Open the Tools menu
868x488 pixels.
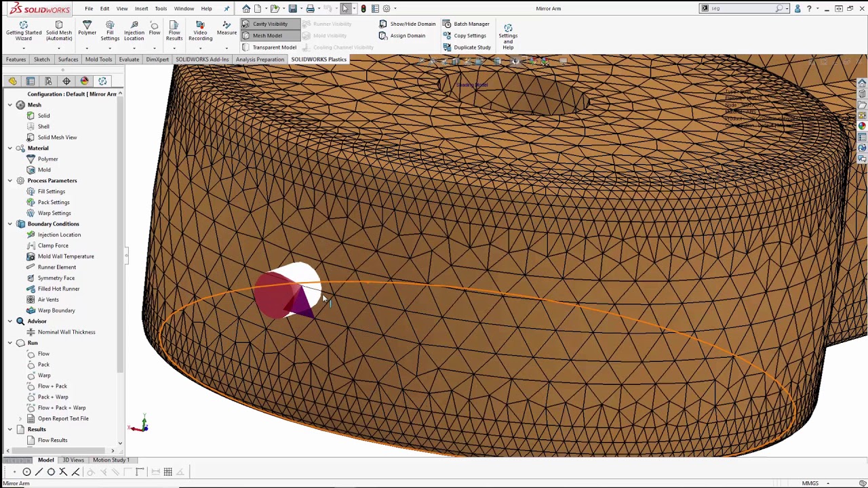tap(161, 9)
